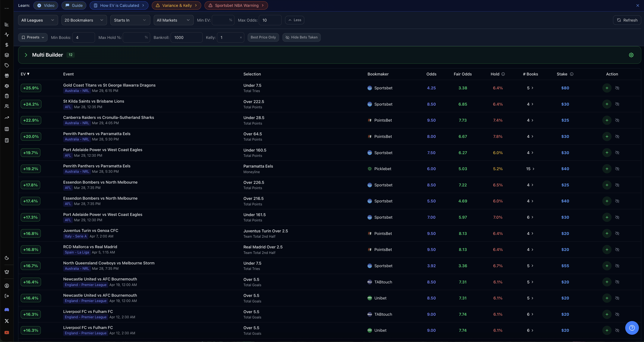
Task: Click the logout sidebar icon
Action: click(7, 296)
